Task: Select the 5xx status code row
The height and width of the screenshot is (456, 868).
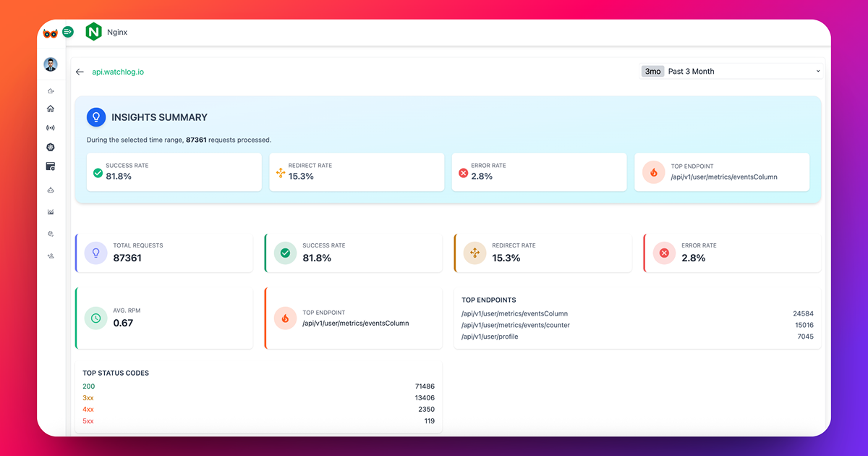Action: click(x=258, y=421)
